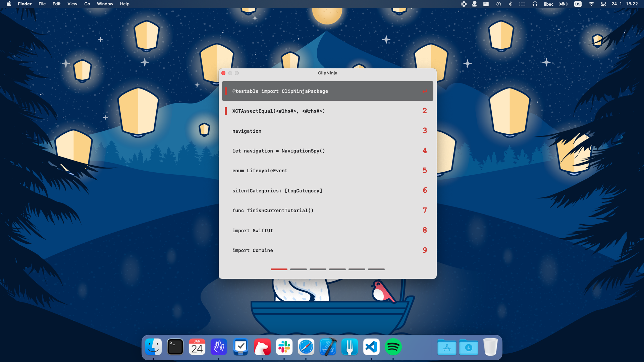Select the 'import Combine' clip

[x=328, y=250]
